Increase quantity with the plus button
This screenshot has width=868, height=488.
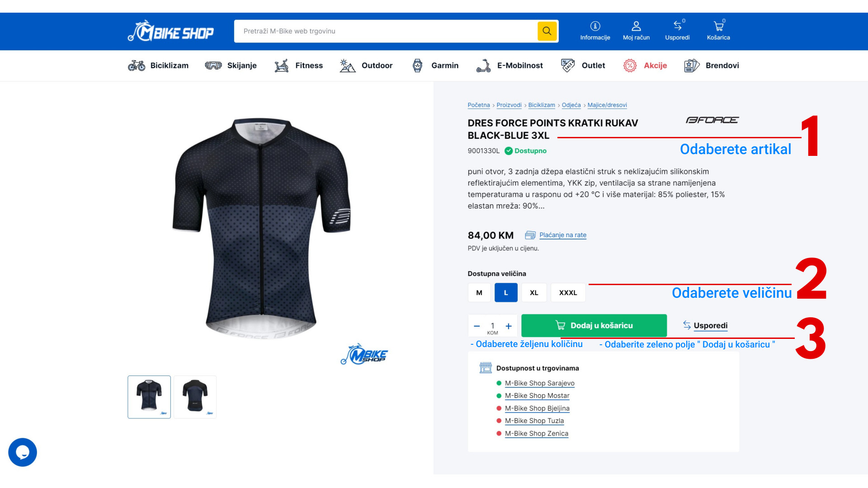(509, 326)
